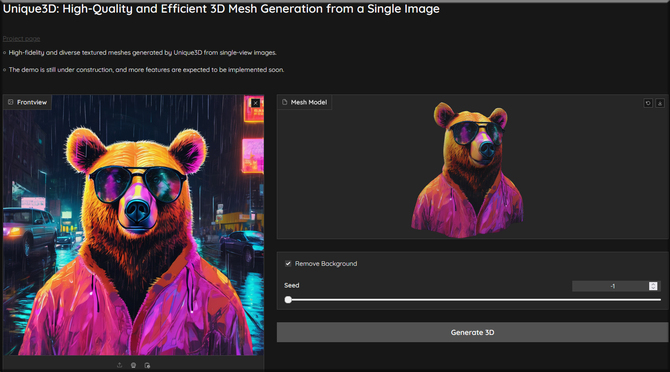This screenshot has width=670, height=372.
Task: Click the 'demo is still under construction' line
Action: click(x=146, y=70)
